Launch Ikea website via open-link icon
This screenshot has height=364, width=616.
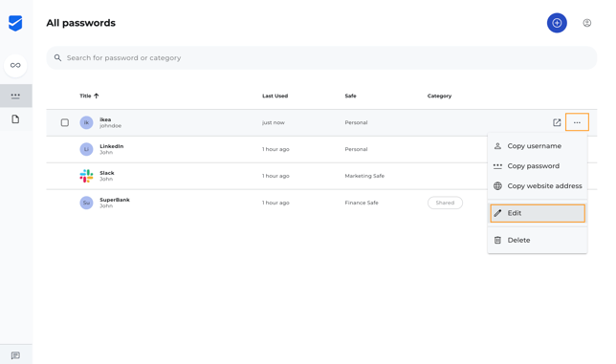(557, 123)
